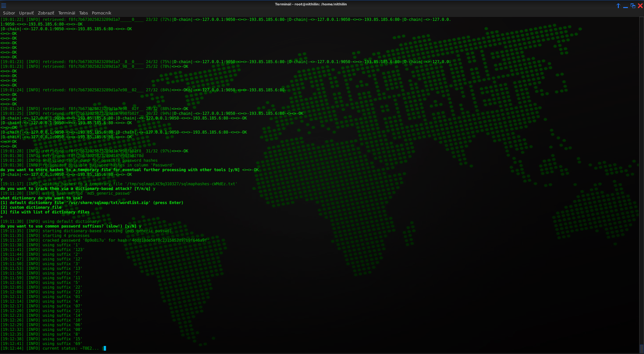
Task: Click the restore window icon
Action: [632, 6]
